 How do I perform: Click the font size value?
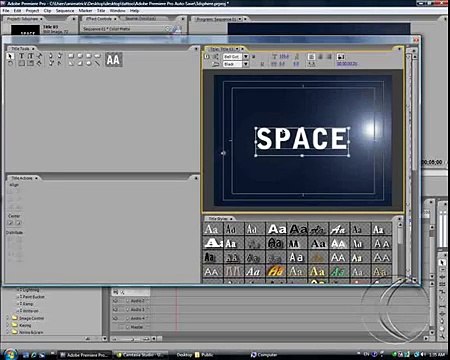284,57
